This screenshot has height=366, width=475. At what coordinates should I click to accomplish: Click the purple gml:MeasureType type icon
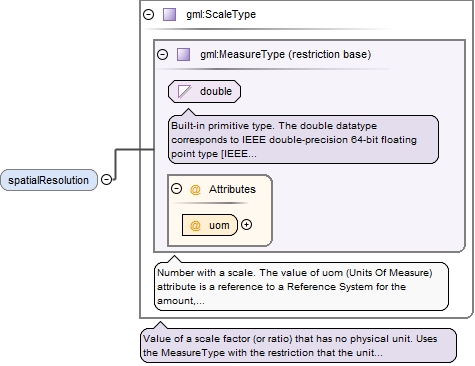tap(183, 54)
